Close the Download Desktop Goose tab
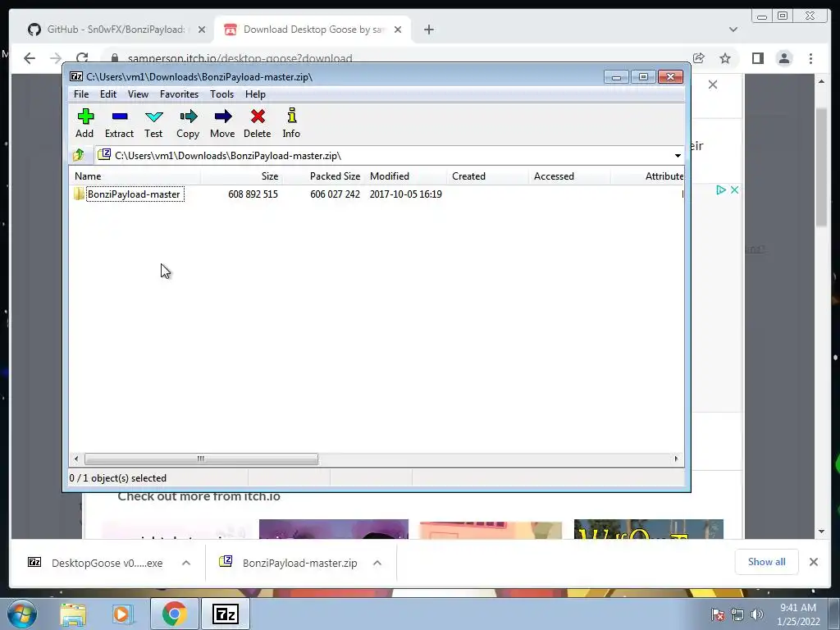 [x=398, y=30]
